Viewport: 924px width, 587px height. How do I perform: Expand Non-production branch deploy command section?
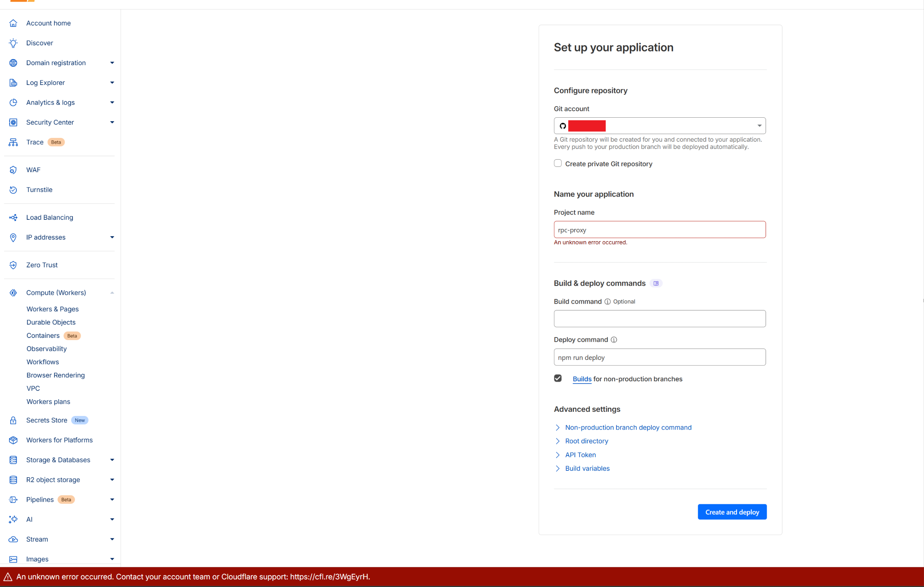628,427
